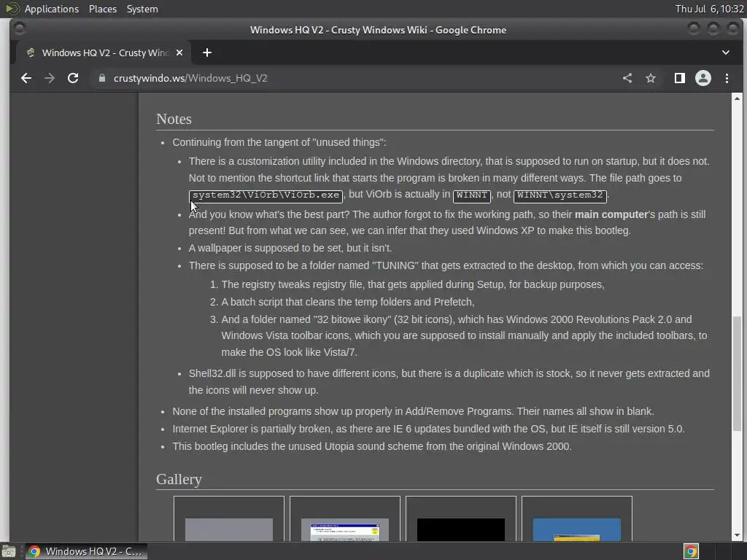Click the scrollbar up arrow
This screenshot has height=560, width=747.
click(x=737, y=98)
